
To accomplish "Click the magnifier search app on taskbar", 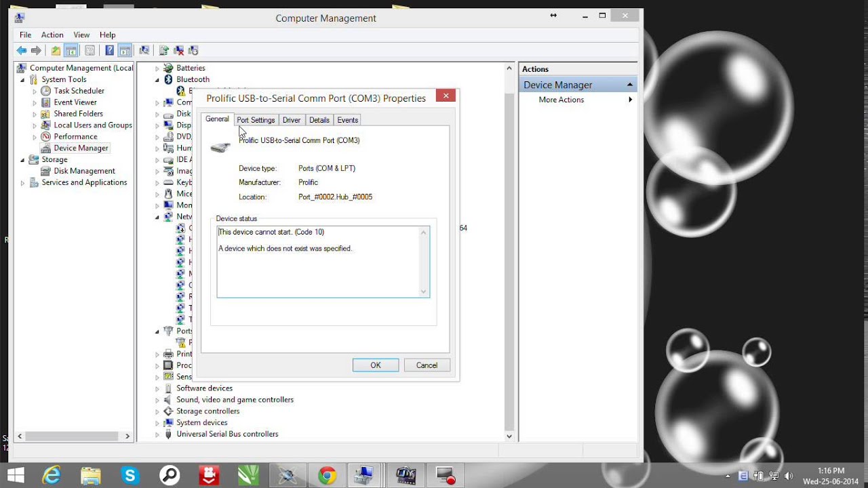I will tap(170, 476).
